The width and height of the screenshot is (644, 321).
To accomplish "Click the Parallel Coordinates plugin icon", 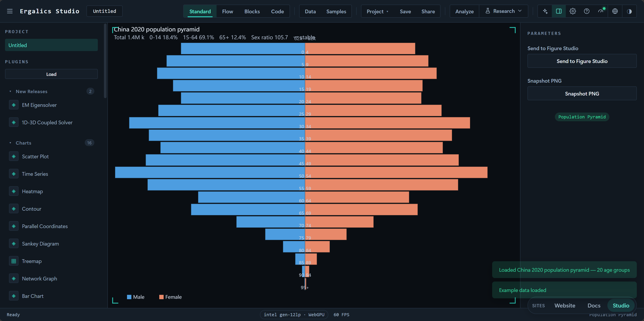I will [14, 226].
